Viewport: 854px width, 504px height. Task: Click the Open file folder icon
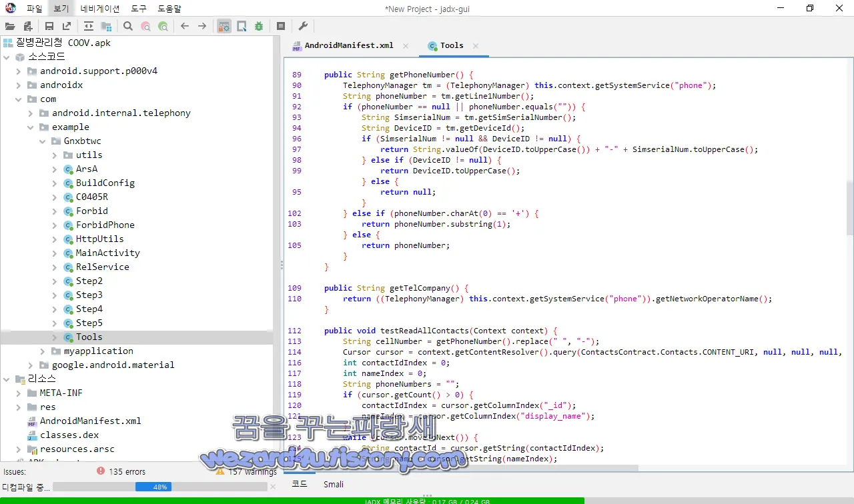click(10, 26)
